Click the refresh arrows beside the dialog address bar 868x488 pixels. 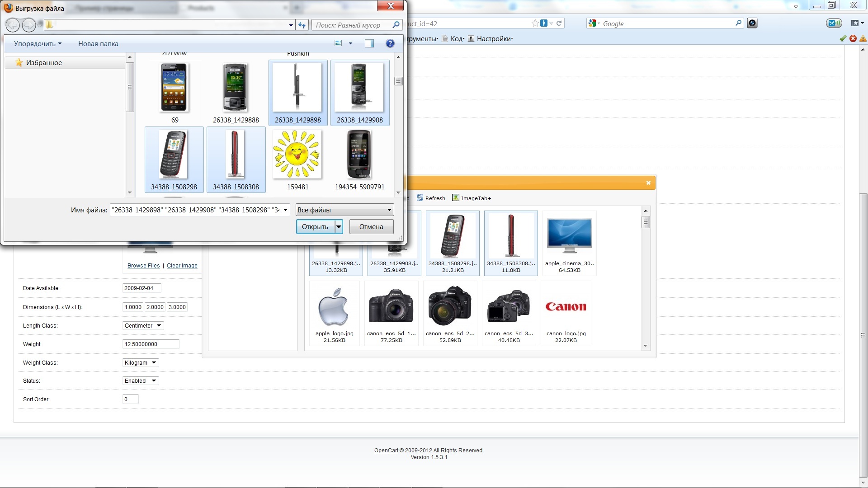coord(302,25)
